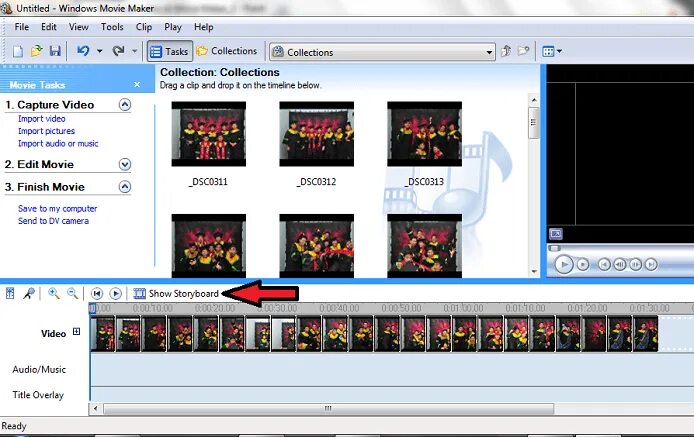Expand the Edit Movie section
This screenshot has height=437, width=694.
tap(125, 165)
